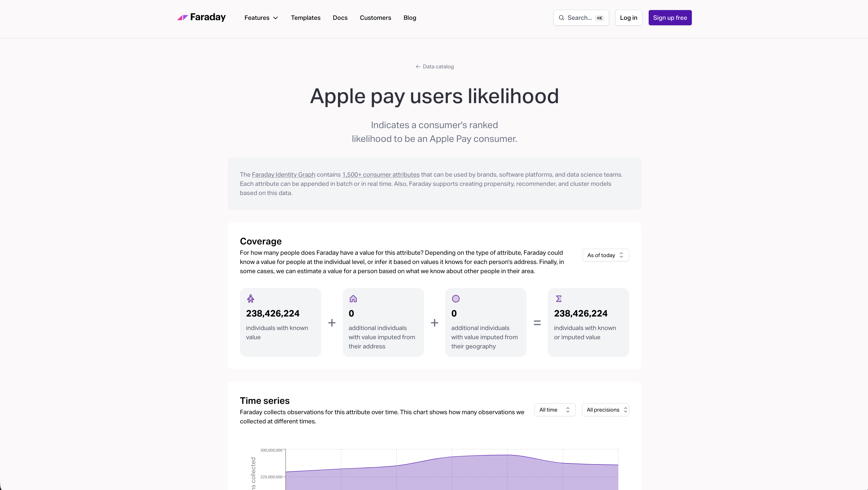Go to the Docs page
The height and width of the screenshot is (490, 868).
click(340, 18)
